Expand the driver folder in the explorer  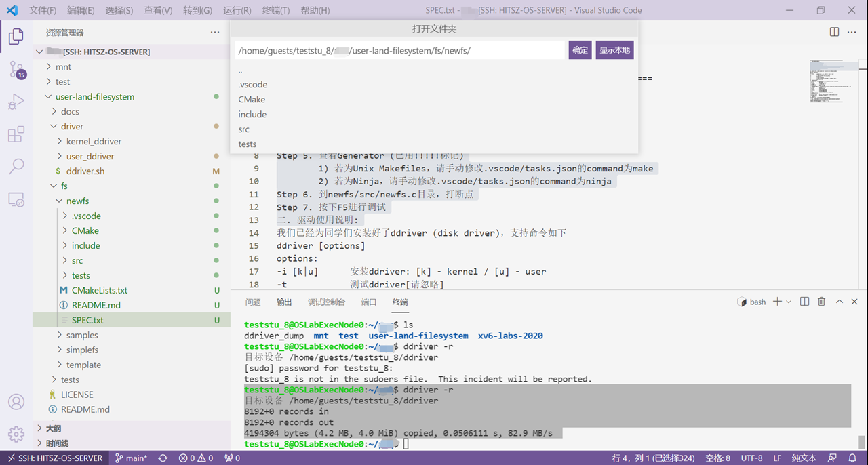click(72, 126)
